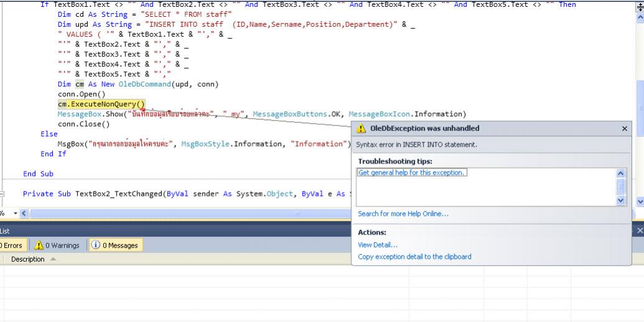Image resolution: width=644 pixels, height=322 pixels.
Task: Close the Error List panel
Action: [640, 231]
